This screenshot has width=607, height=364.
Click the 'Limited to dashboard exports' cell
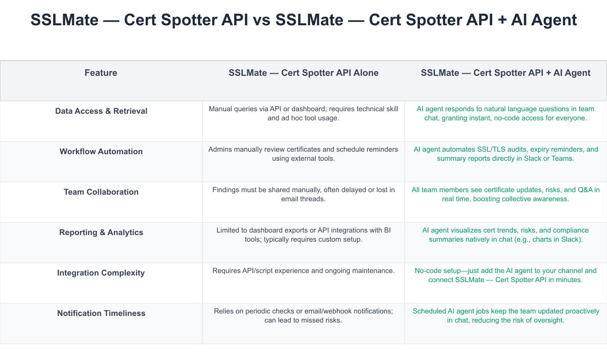303,235
